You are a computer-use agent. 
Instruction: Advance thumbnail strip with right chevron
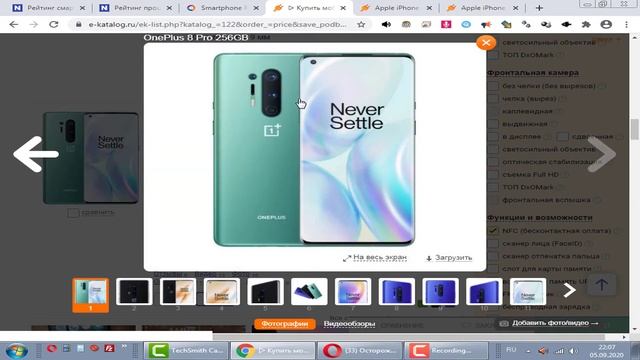click(569, 290)
